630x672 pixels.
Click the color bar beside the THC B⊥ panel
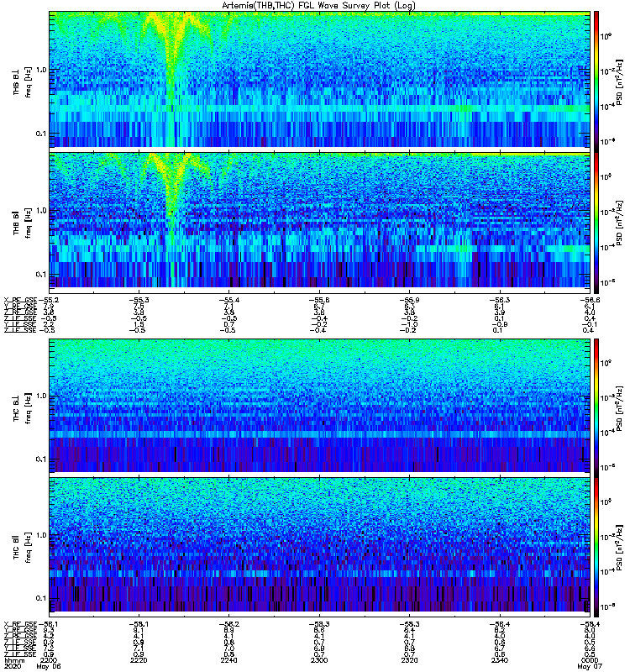pyautogui.click(x=596, y=407)
